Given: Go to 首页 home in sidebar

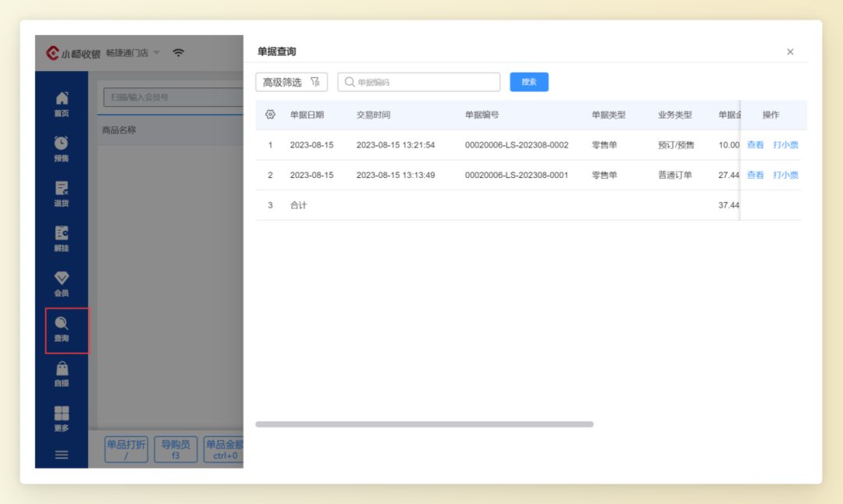Looking at the screenshot, I should tap(62, 105).
